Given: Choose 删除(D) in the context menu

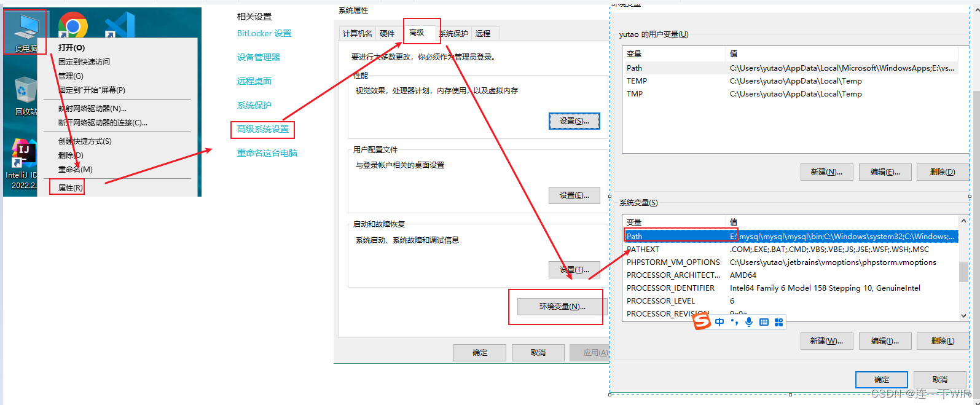Looking at the screenshot, I should pos(71,155).
